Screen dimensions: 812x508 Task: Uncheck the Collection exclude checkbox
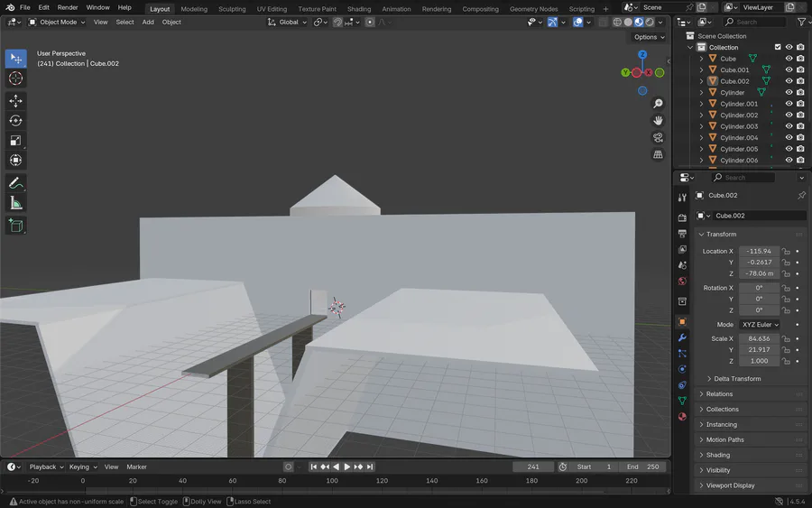pos(778,47)
